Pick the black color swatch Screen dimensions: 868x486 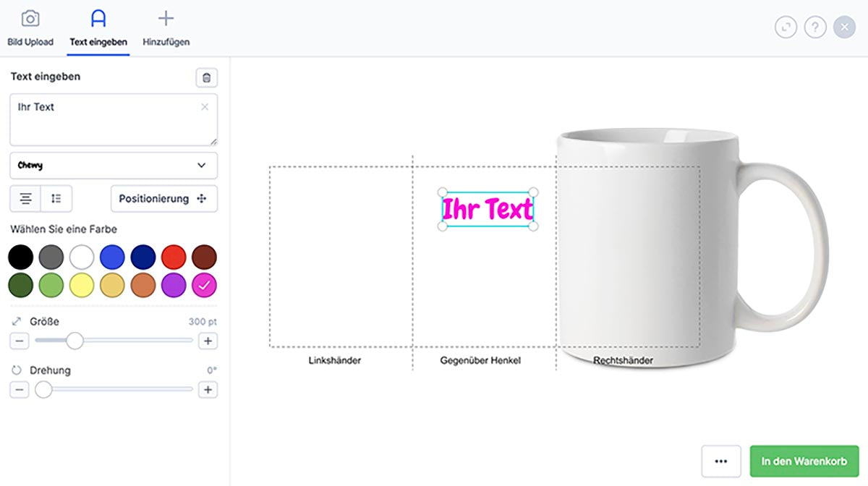click(x=21, y=257)
